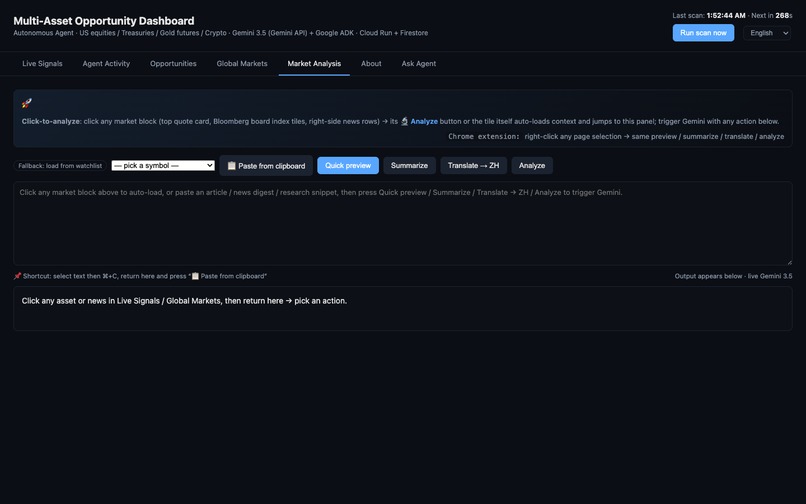The width and height of the screenshot is (806, 504).
Task: Click the clipboard icon in the Shortcut hint line
Action: click(x=195, y=276)
